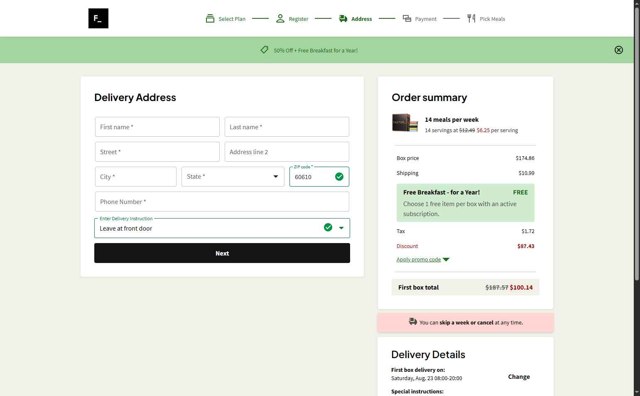
Task: Click the Payment cards icon
Action: (x=407, y=18)
